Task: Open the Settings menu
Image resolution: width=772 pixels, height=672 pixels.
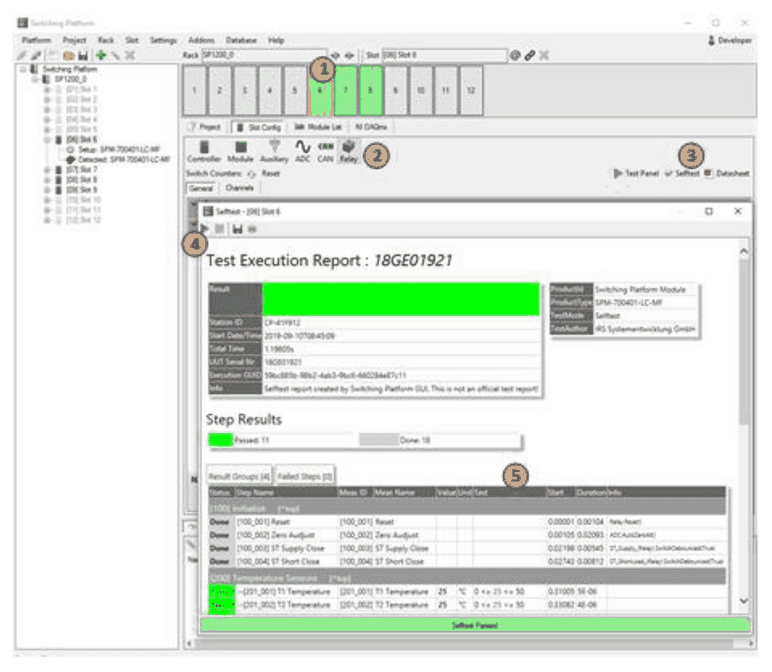Action: (x=163, y=40)
